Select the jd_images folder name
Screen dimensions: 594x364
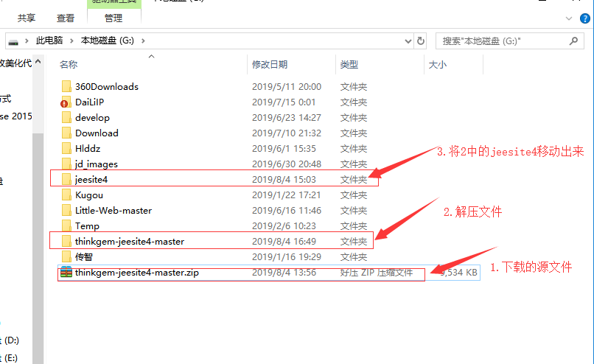tap(97, 164)
